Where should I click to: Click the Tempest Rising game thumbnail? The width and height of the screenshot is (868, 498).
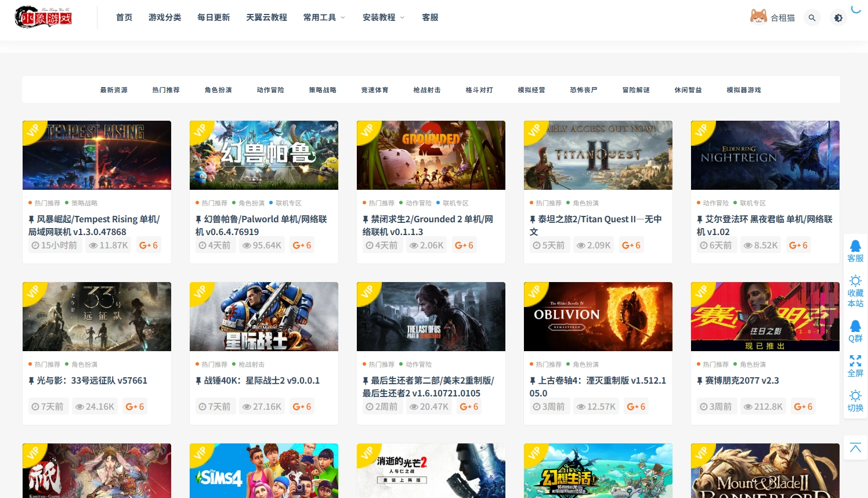point(97,155)
